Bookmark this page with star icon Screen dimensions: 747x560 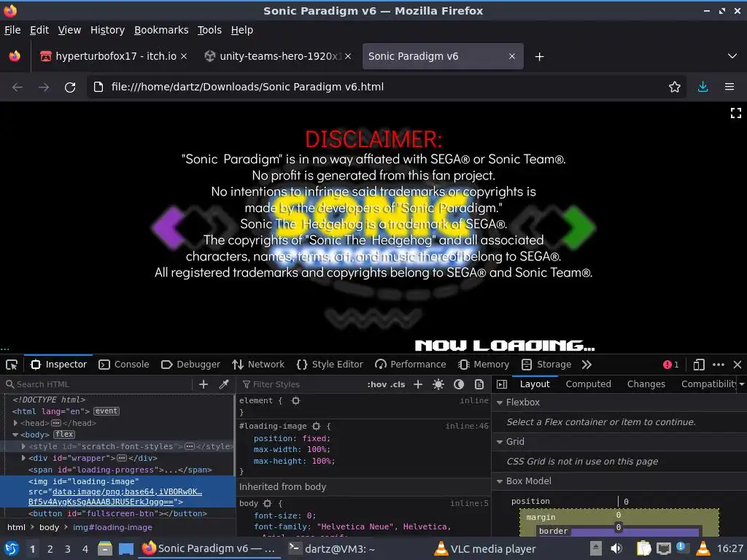tap(675, 87)
